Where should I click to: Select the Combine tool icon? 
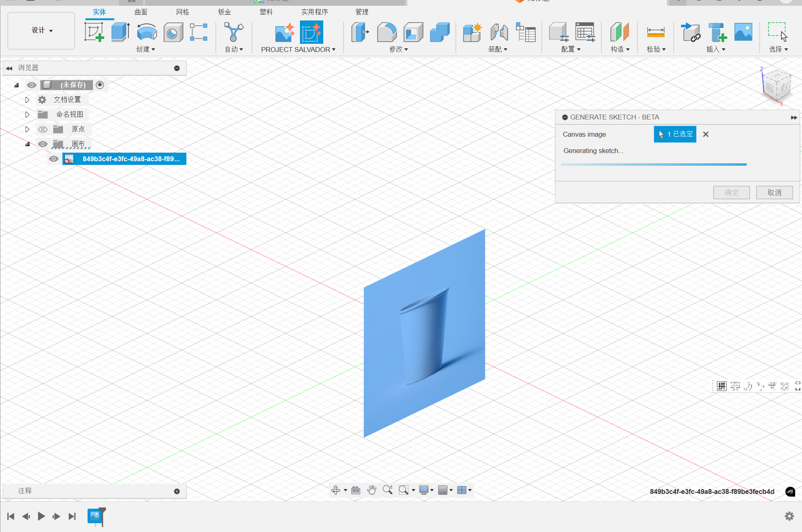(x=440, y=32)
